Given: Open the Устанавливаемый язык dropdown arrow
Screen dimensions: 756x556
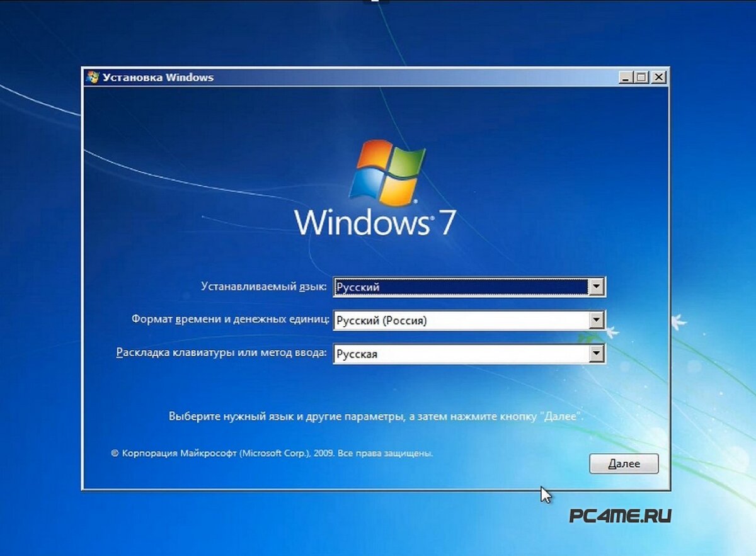Looking at the screenshot, I should (596, 287).
